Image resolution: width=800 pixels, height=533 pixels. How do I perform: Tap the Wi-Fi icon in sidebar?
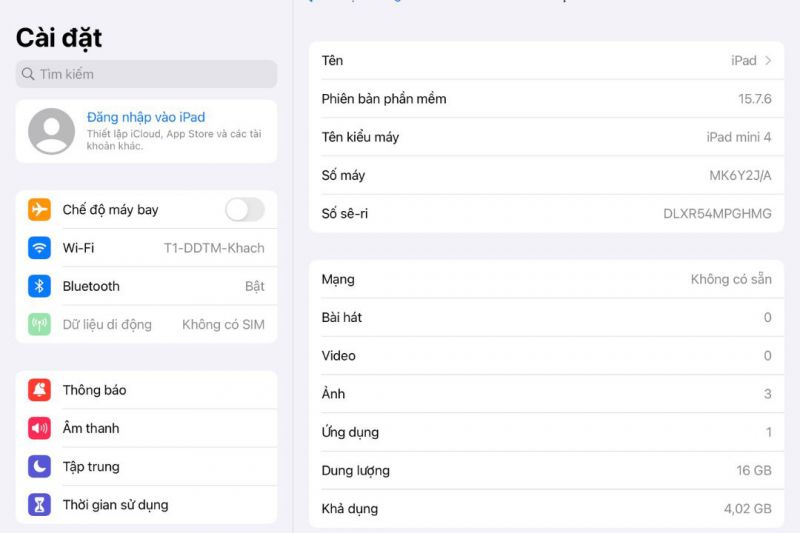click(39, 248)
